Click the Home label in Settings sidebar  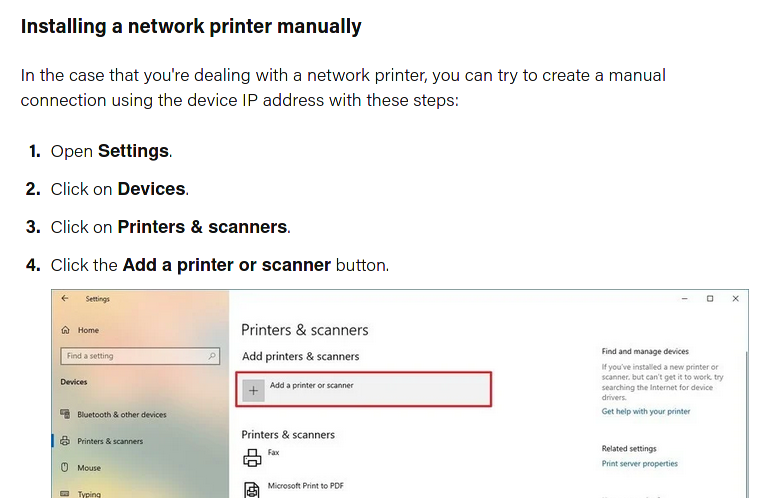coord(88,330)
